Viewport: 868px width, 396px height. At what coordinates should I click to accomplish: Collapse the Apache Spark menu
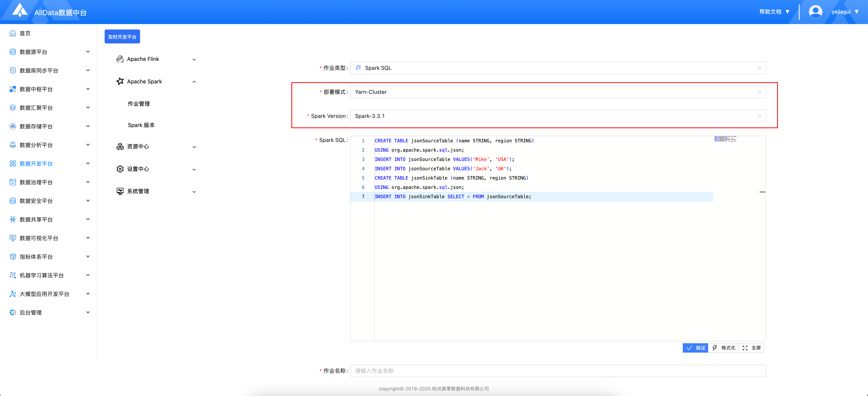click(194, 82)
